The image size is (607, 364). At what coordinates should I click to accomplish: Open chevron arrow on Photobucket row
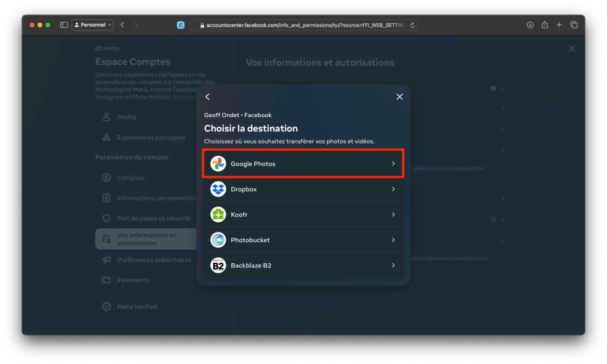(393, 240)
